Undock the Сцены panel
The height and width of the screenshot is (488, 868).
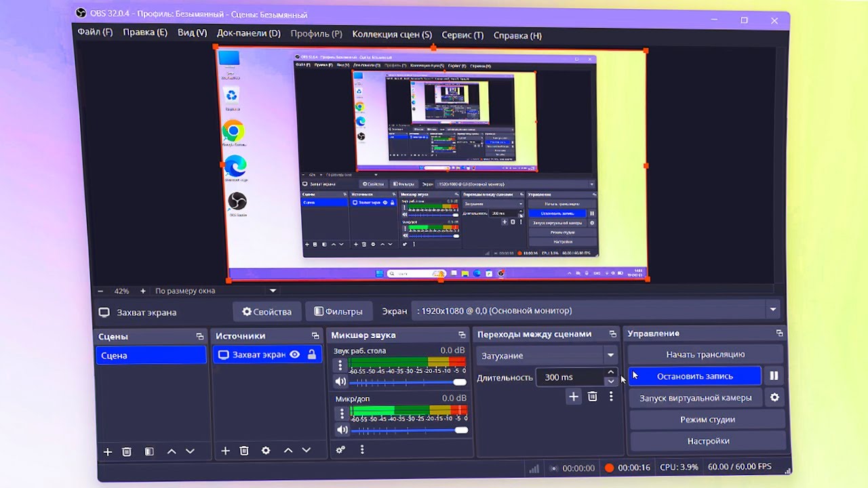point(200,336)
